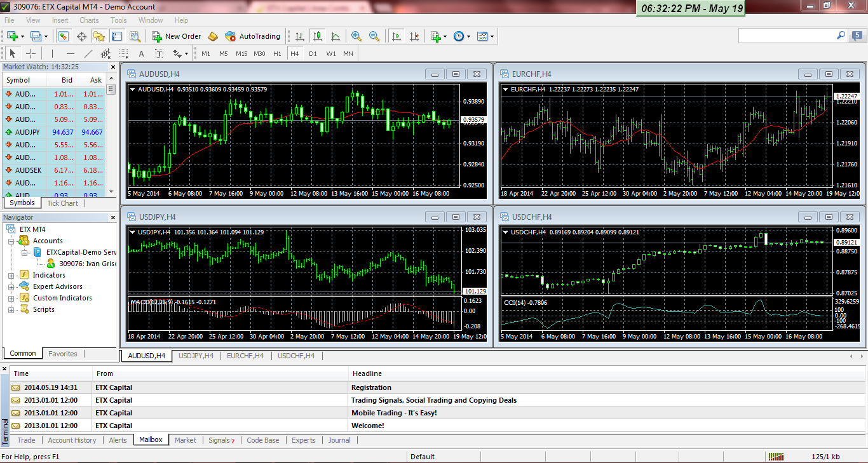Viewport: 868px width, 463px height.
Task: Open the File menu
Action: 10,20
